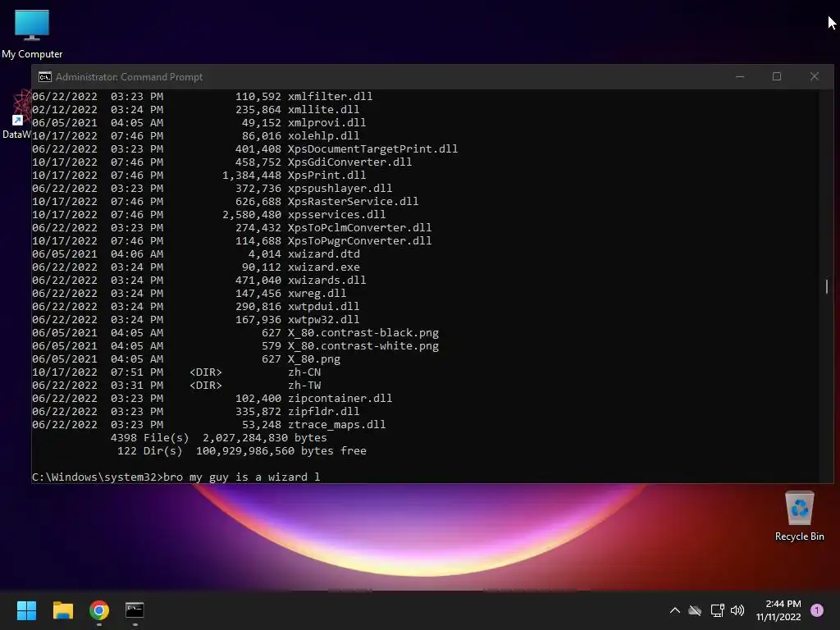Screen dimensions: 840x630
Task: Click X_80.contrast-black.png in the listing
Action: (363, 333)
